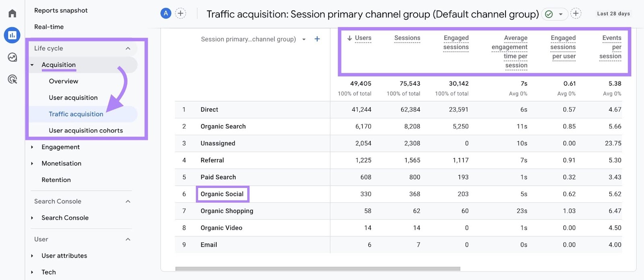Screen dimensions: 644x280
Task: Open the green checkmark status dropdown
Action: coord(554,14)
